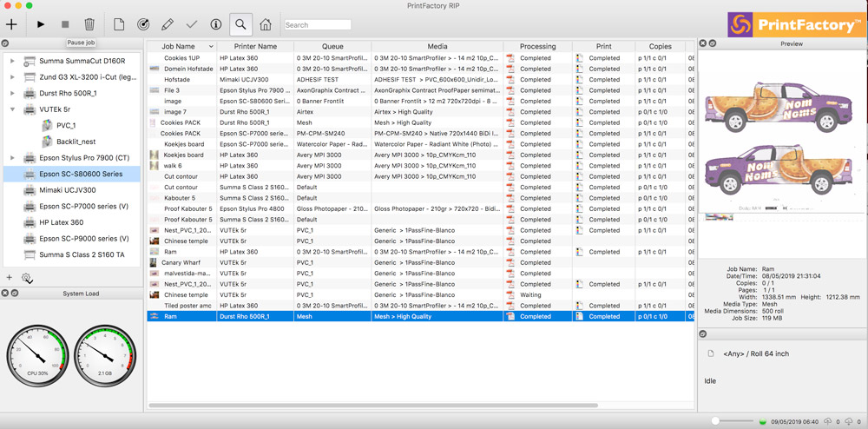Toggle the magnifying glass search button
The width and height of the screenshot is (868, 429).
point(240,25)
